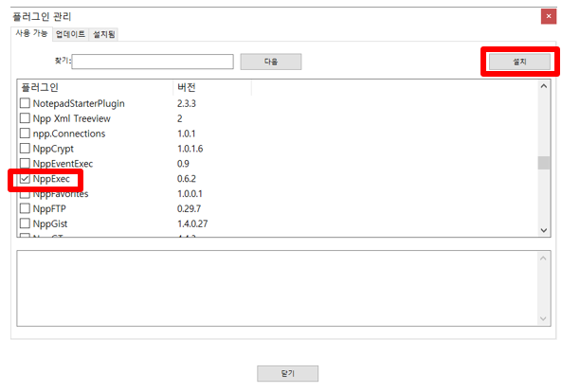Uncheck the NppExec plugin checkbox

pos(25,179)
